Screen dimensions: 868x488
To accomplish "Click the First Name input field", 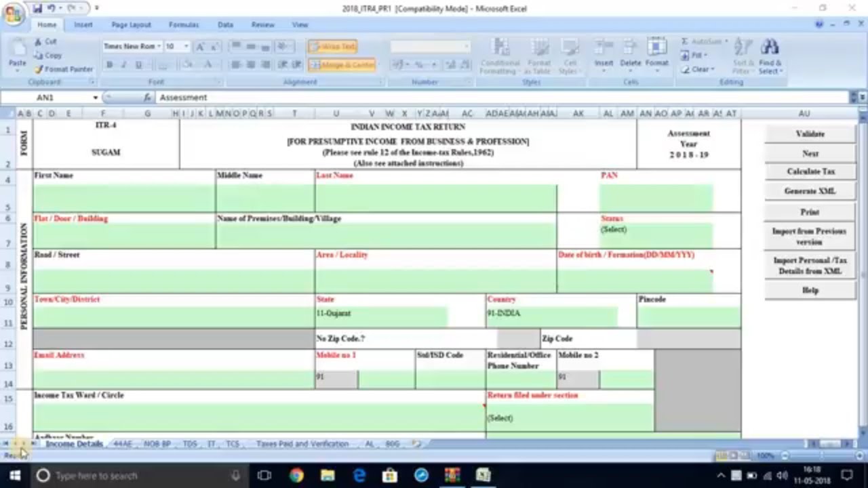I will 124,198.
